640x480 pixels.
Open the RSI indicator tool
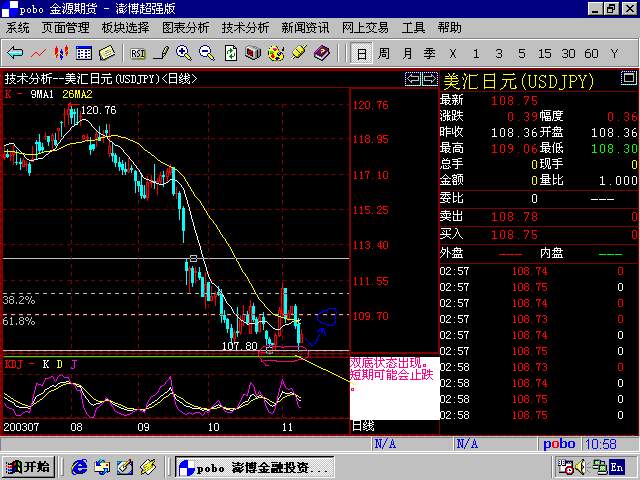click(x=138, y=53)
